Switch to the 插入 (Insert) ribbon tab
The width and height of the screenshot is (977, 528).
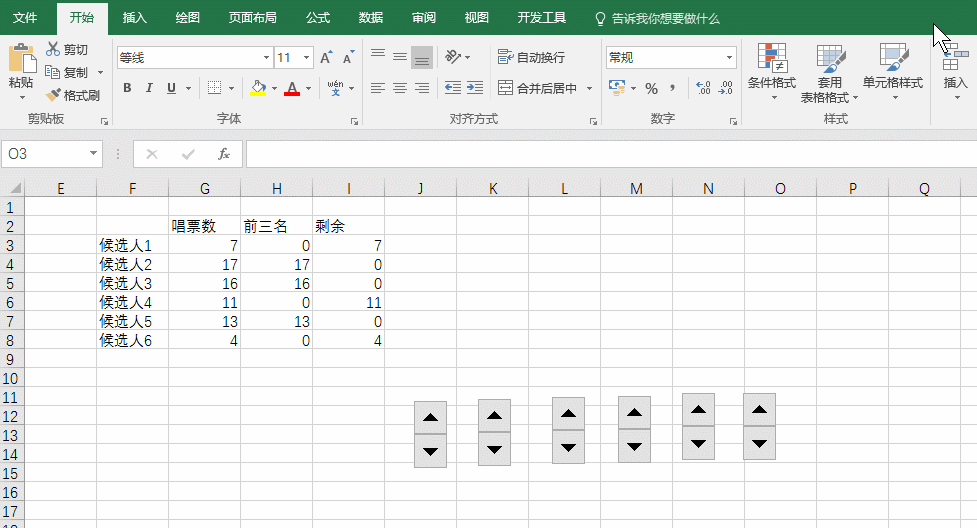coord(134,18)
